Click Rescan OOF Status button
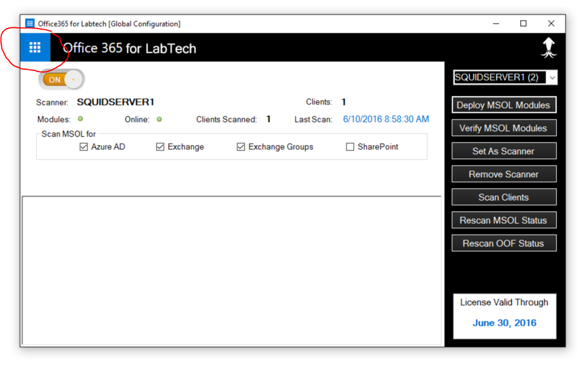588x367 pixels. (x=504, y=243)
